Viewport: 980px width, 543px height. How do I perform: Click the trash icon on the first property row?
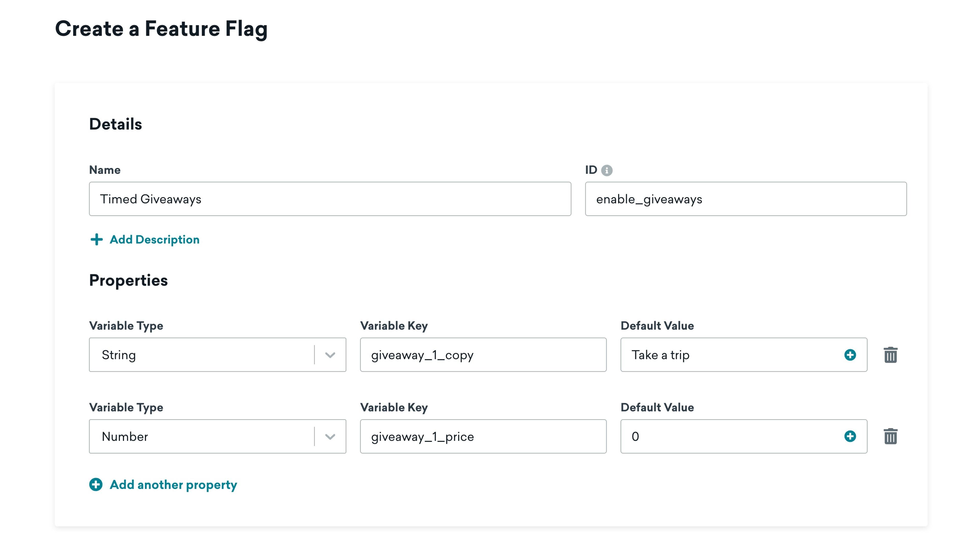[890, 354]
